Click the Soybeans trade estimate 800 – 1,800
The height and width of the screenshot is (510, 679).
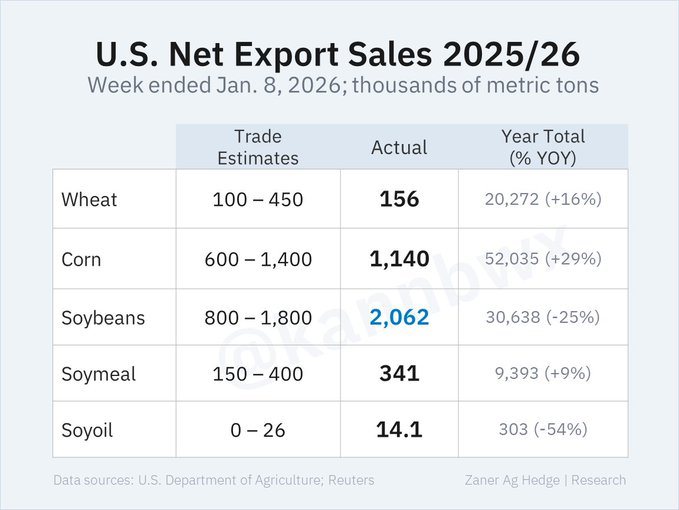tap(258, 318)
